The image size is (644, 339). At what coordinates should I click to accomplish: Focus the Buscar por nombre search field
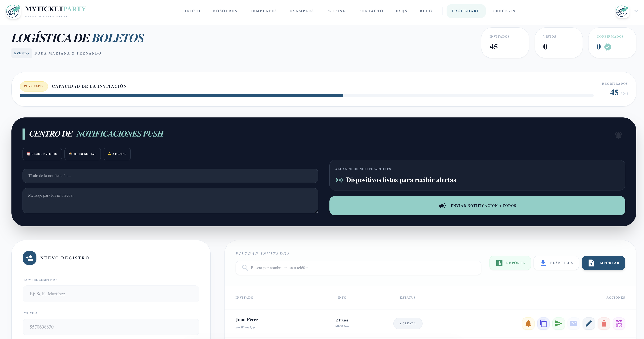tap(358, 268)
